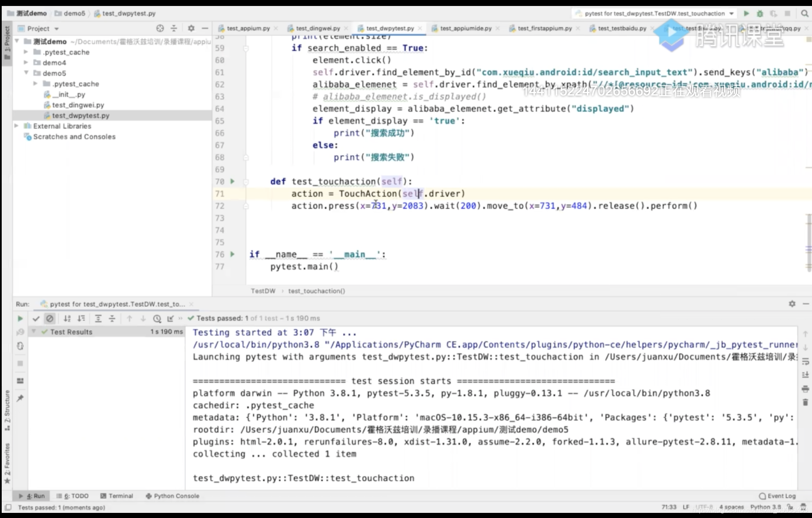This screenshot has width=812, height=518.
Task: Open test_dingwei.py in project tree
Action: click(x=78, y=105)
